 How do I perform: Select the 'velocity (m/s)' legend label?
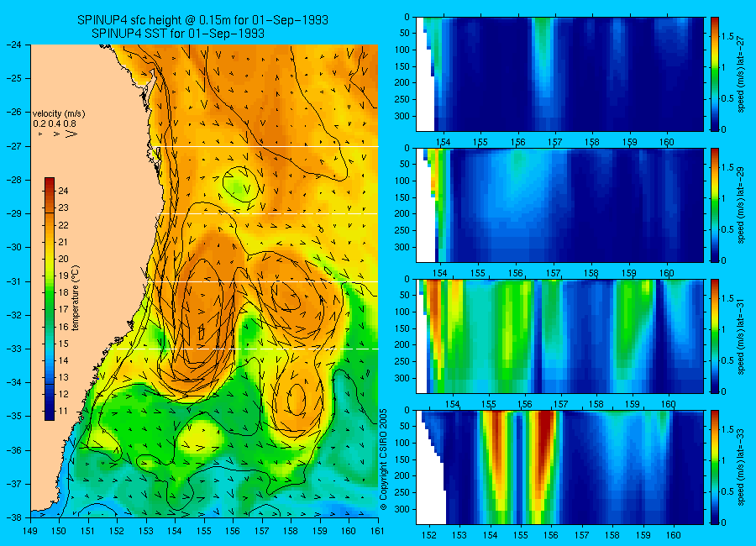pyautogui.click(x=58, y=114)
